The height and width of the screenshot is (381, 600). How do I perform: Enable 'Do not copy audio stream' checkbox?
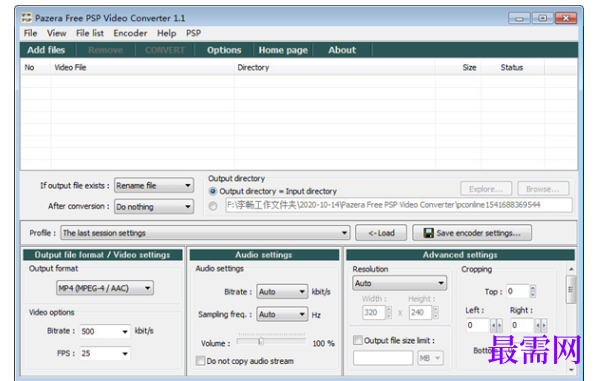[200, 361]
